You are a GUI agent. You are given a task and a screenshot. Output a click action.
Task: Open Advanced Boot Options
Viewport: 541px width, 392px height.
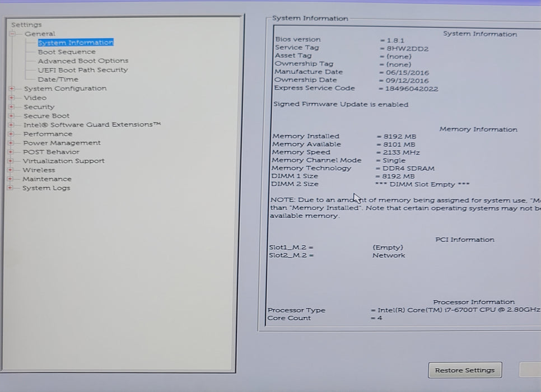pos(83,60)
